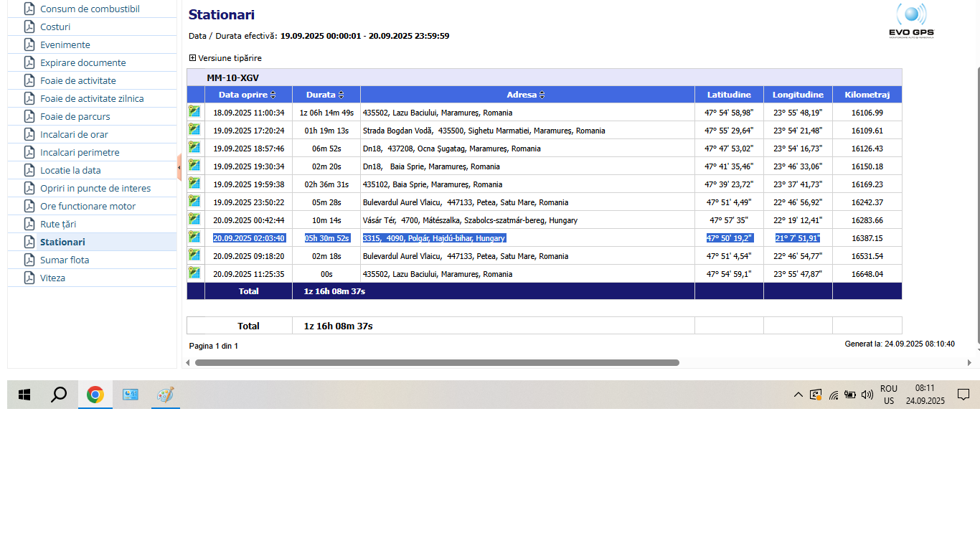Screen dimensions: 980x551
Task: Open Google Chrome from the taskbar
Action: click(95, 395)
